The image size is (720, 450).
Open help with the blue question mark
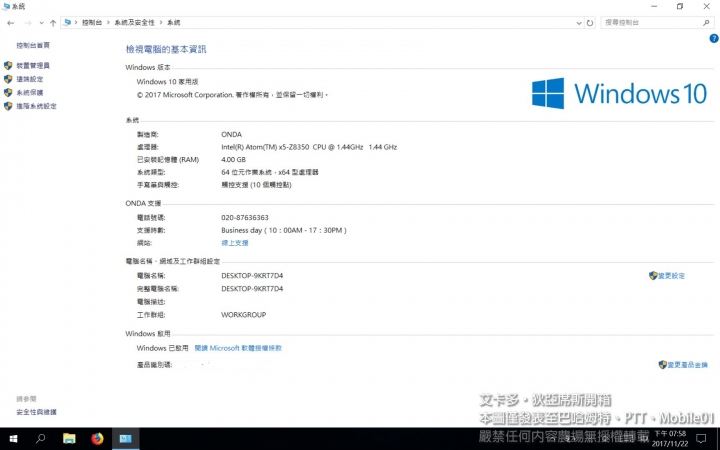point(714,39)
